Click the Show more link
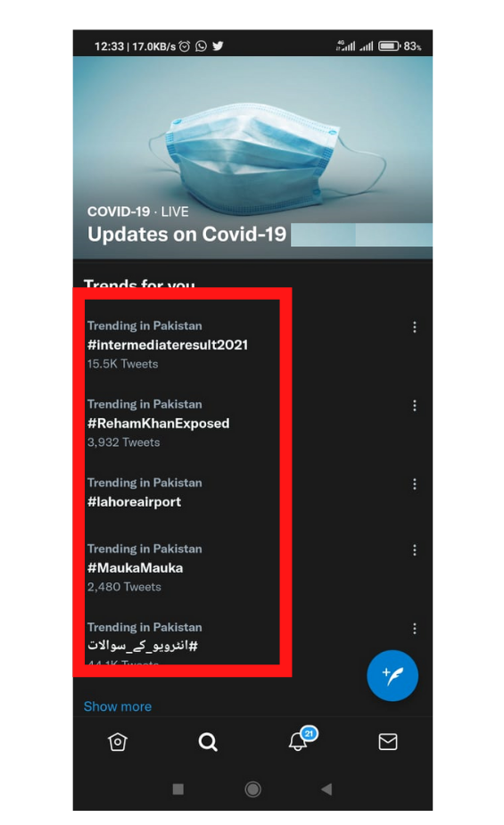The height and width of the screenshot is (825, 504). tap(118, 706)
